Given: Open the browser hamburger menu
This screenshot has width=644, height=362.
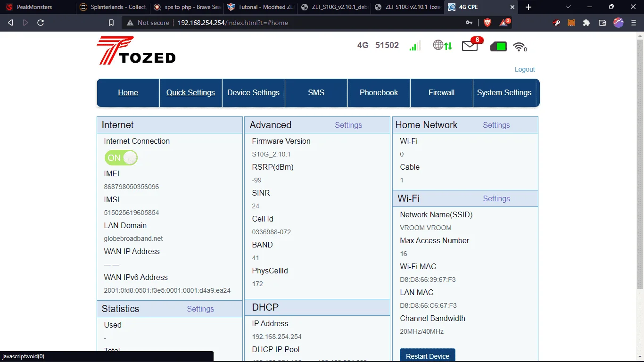Looking at the screenshot, I should tap(634, 23).
